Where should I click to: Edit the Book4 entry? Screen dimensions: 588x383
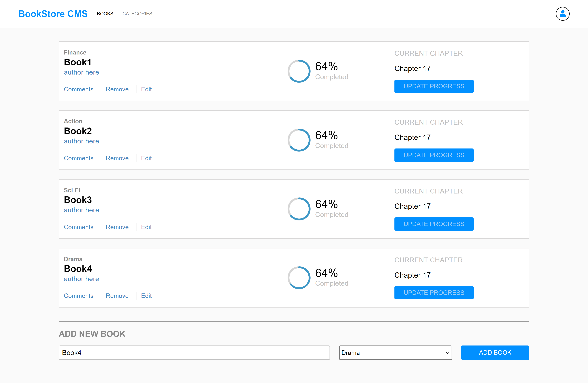point(146,296)
